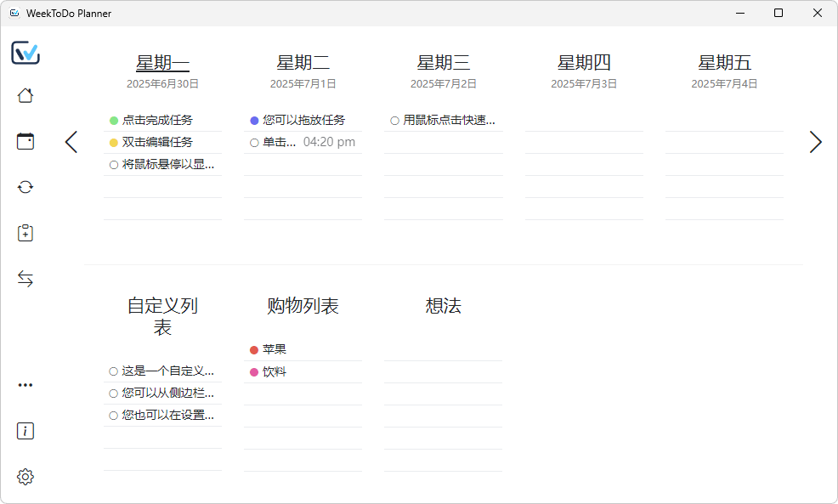Image resolution: width=838 pixels, height=504 pixels.
Task: Click the sync/refresh icon
Action: [x=25, y=186]
